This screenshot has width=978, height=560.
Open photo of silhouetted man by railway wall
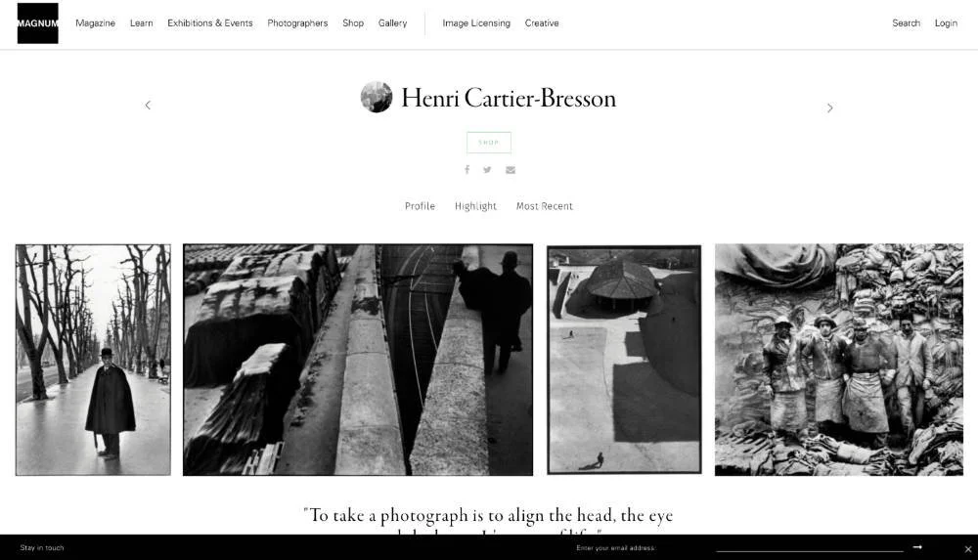pyautogui.click(x=358, y=360)
